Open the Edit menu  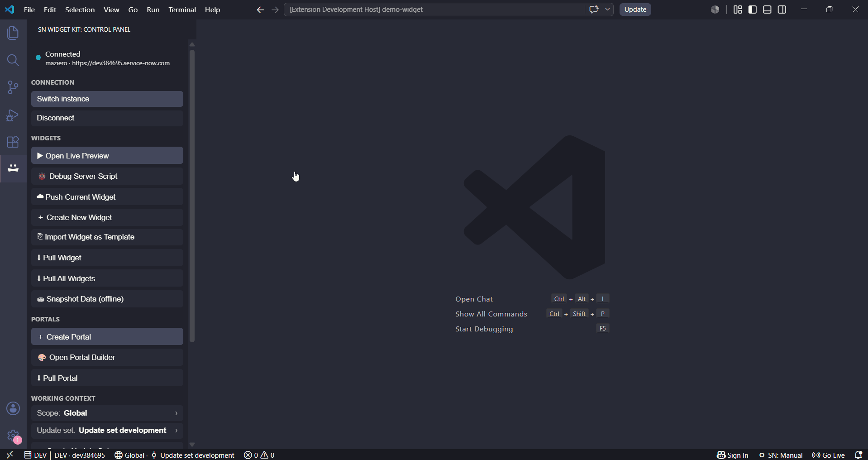[x=50, y=10]
